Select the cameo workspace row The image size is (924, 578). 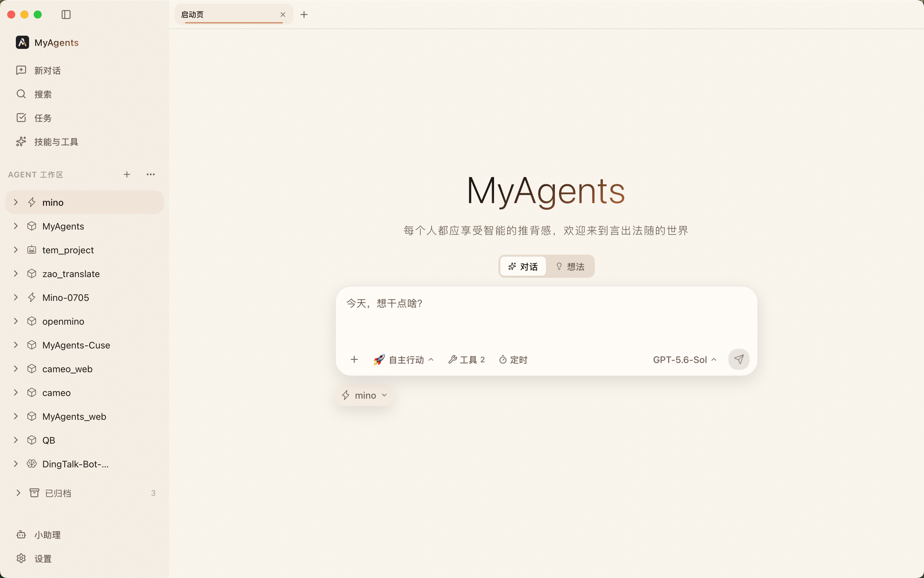[x=85, y=393]
